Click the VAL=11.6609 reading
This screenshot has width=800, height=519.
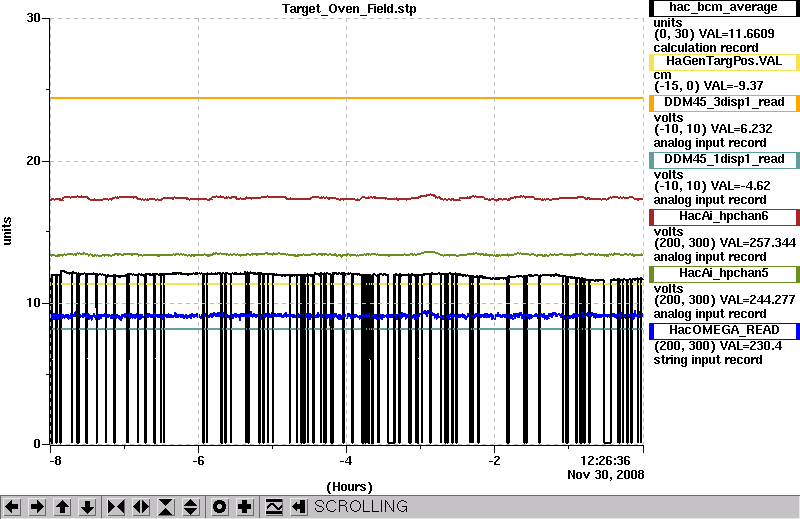pyautogui.click(x=737, y=34)
